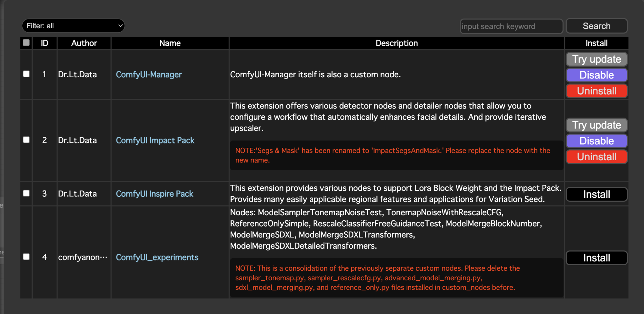Disable the ComfyUI-Manager node

tap(597, 75)
